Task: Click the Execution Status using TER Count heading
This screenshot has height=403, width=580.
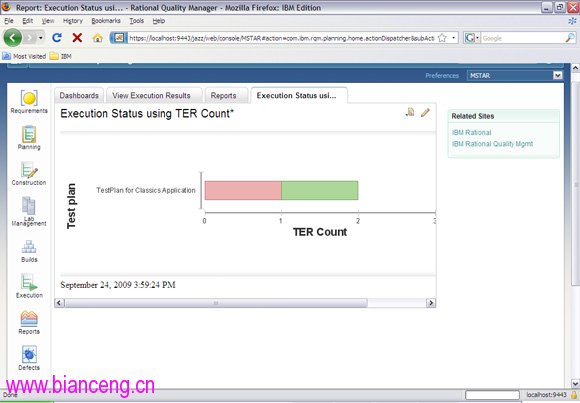Action: 147,114
